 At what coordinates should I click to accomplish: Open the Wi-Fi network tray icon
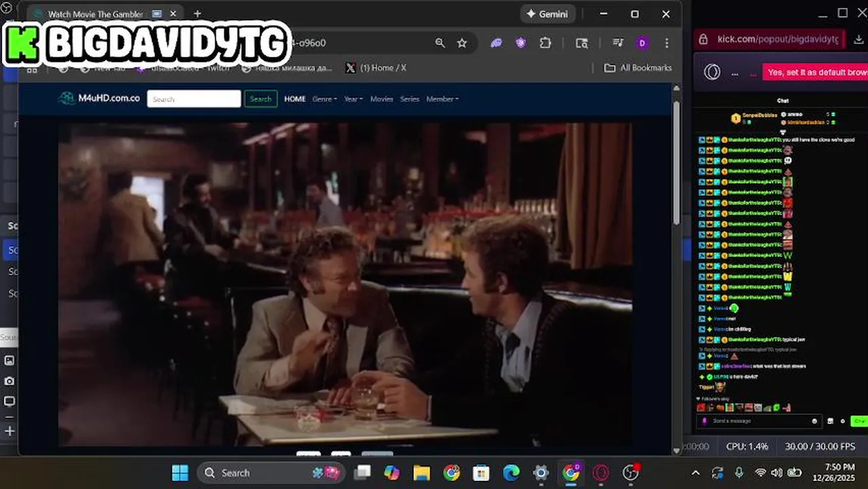(761, 473)
